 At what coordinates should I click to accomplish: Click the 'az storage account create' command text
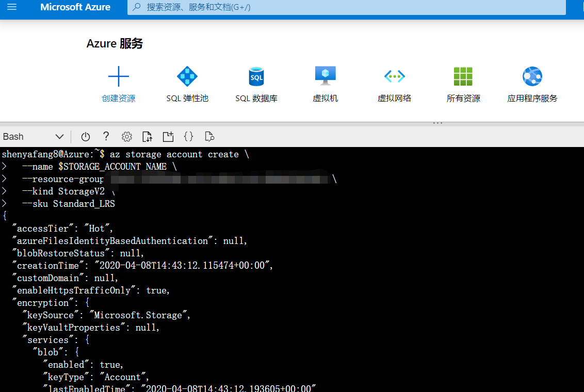pos(174,154)
